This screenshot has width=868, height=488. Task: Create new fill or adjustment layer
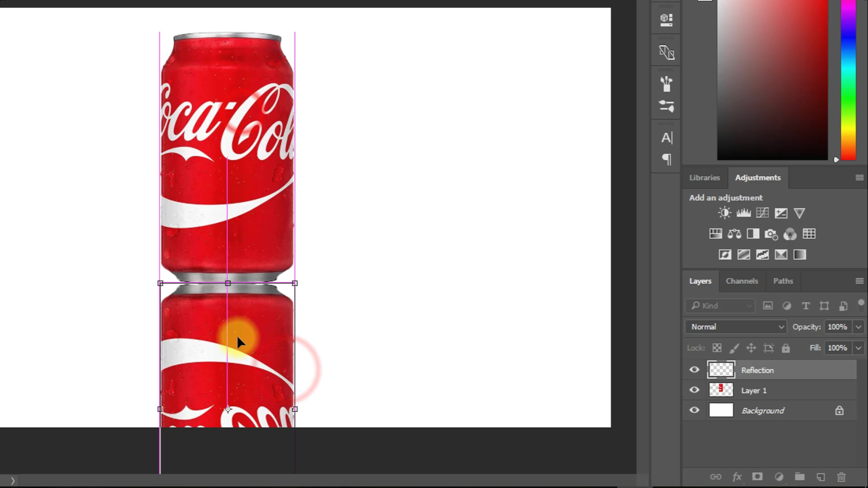pyautogui.click(x=778, y=477)
